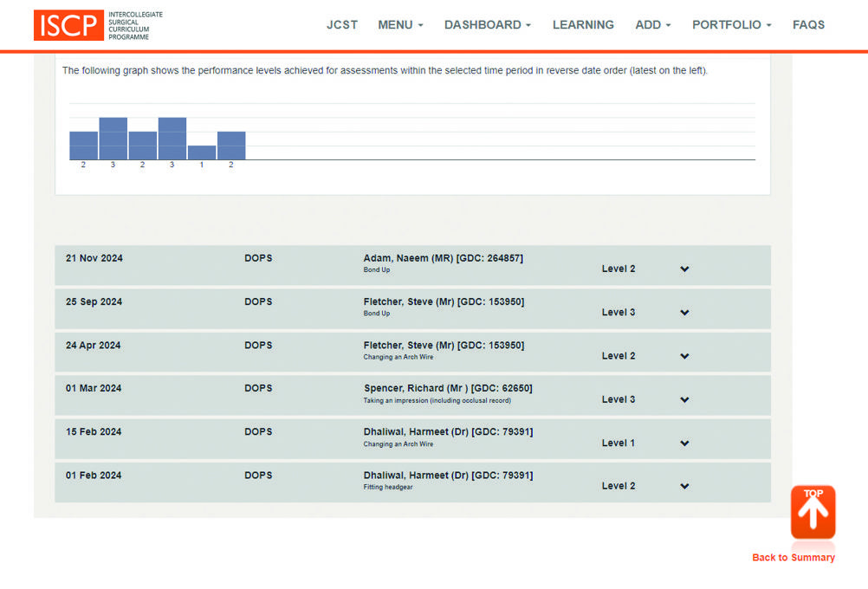Image resolution: width=868 pixels, height=589 pixels.
Task: Open the MENU dropdown
Action: [x=400, y=25]
